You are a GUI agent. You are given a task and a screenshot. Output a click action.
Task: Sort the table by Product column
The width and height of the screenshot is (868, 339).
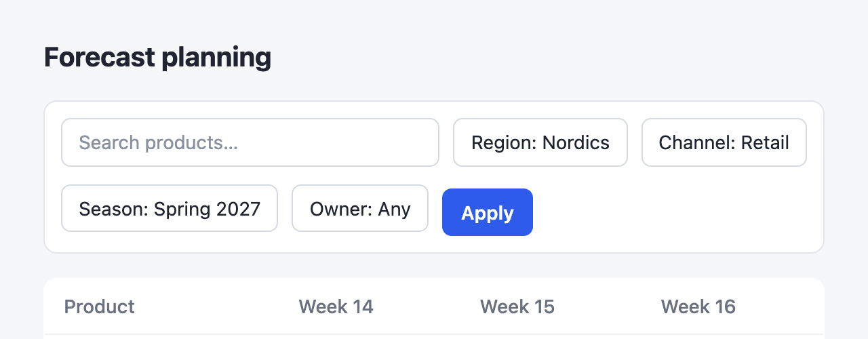(x=100, y=306)
